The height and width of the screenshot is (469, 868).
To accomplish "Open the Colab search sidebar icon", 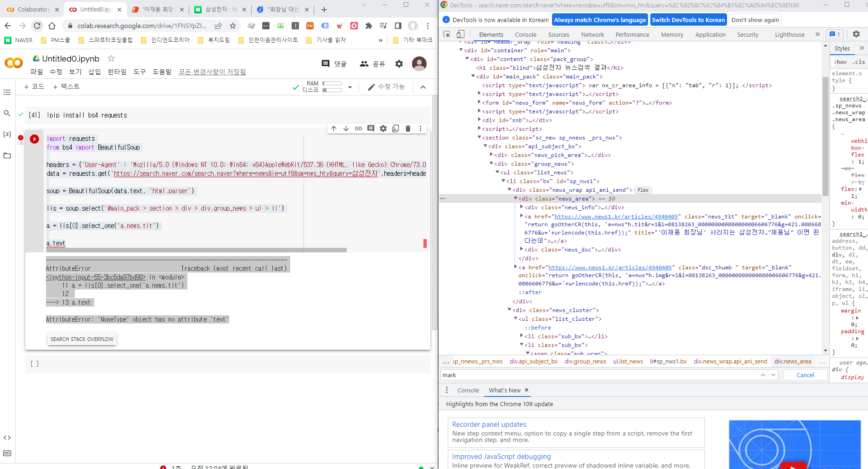I will [x=7, y=113].
